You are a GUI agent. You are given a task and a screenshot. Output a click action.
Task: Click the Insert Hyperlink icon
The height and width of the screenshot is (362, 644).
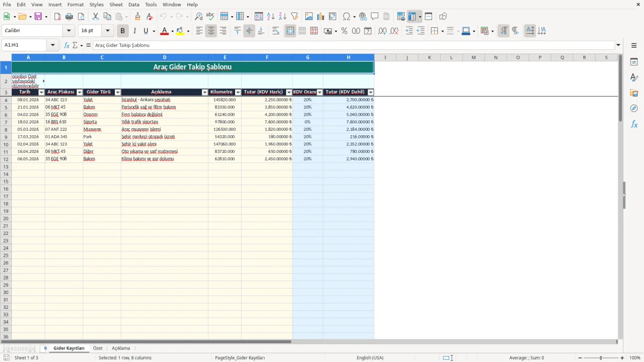tap(363, 17)
